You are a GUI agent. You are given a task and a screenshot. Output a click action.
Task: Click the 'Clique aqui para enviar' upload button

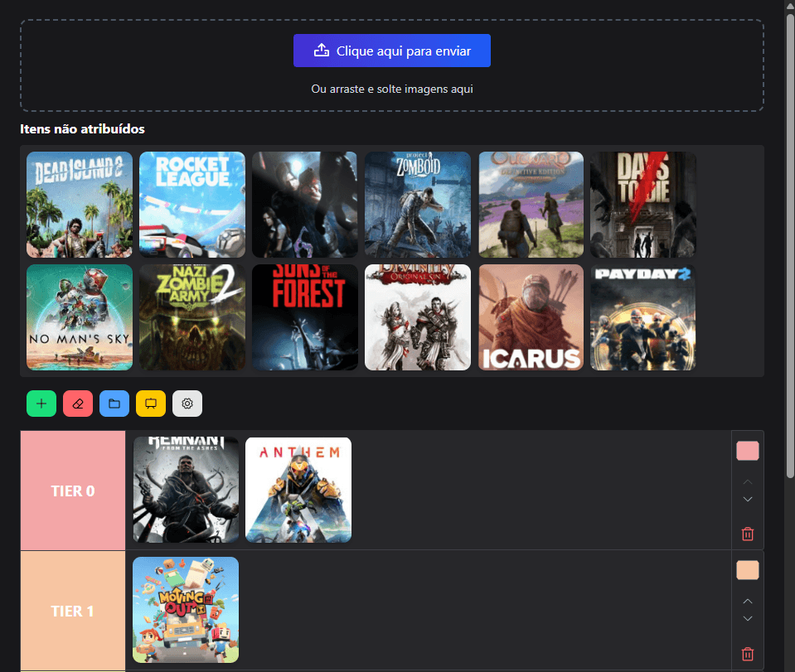point(391,51)
